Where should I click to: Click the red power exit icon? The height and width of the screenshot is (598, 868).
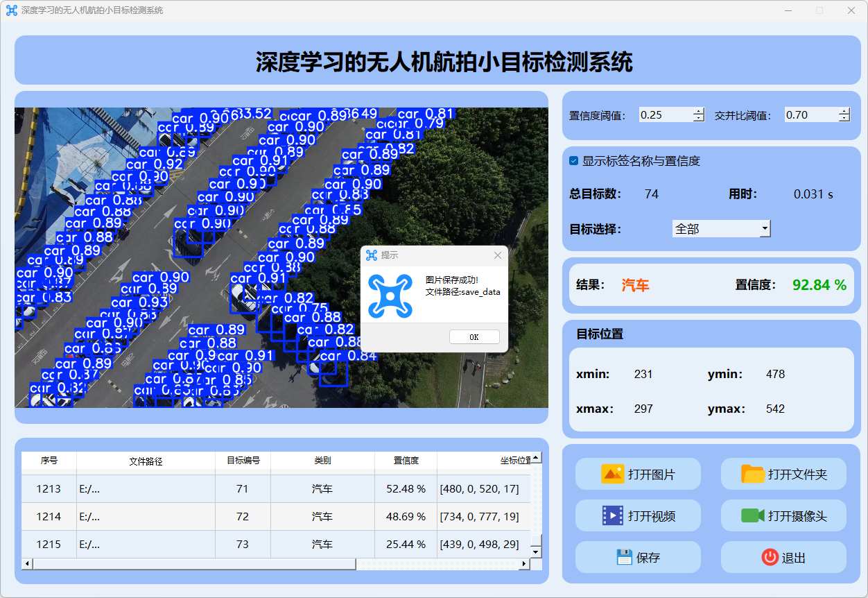coord(770,557)
